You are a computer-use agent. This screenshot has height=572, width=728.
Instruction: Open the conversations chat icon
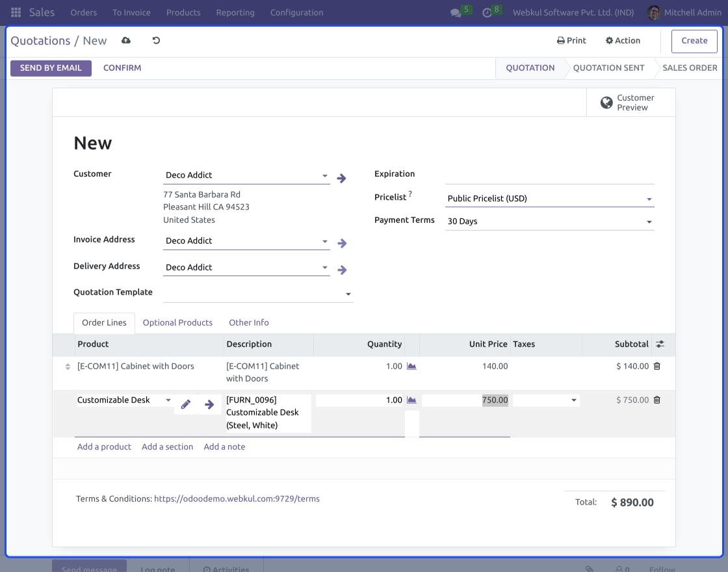[x=456, y=13]
